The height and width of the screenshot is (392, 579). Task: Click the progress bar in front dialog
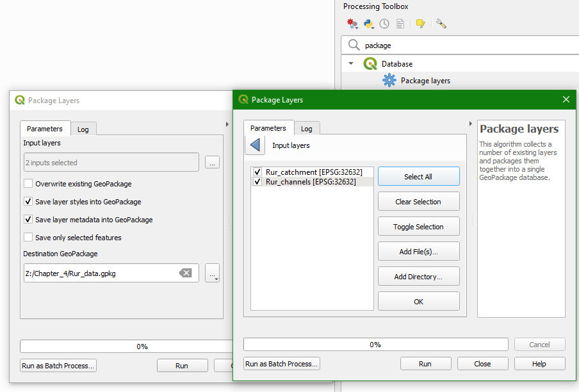click(375, 345)
